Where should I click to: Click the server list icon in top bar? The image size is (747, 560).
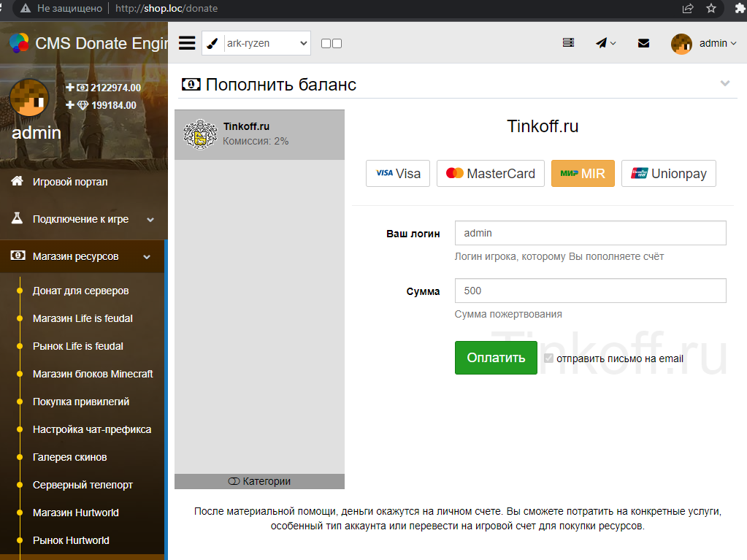[x=568, y=43]
